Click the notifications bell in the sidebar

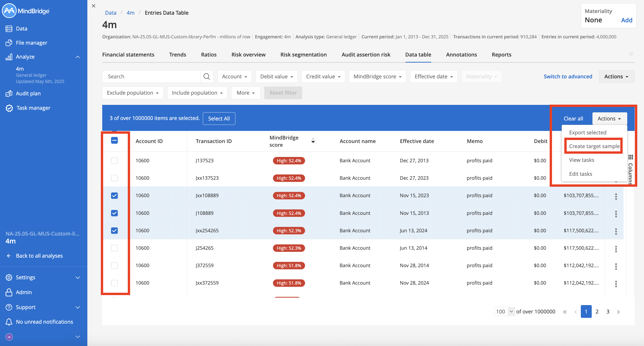pyautogui.click(x=9, y=322)
